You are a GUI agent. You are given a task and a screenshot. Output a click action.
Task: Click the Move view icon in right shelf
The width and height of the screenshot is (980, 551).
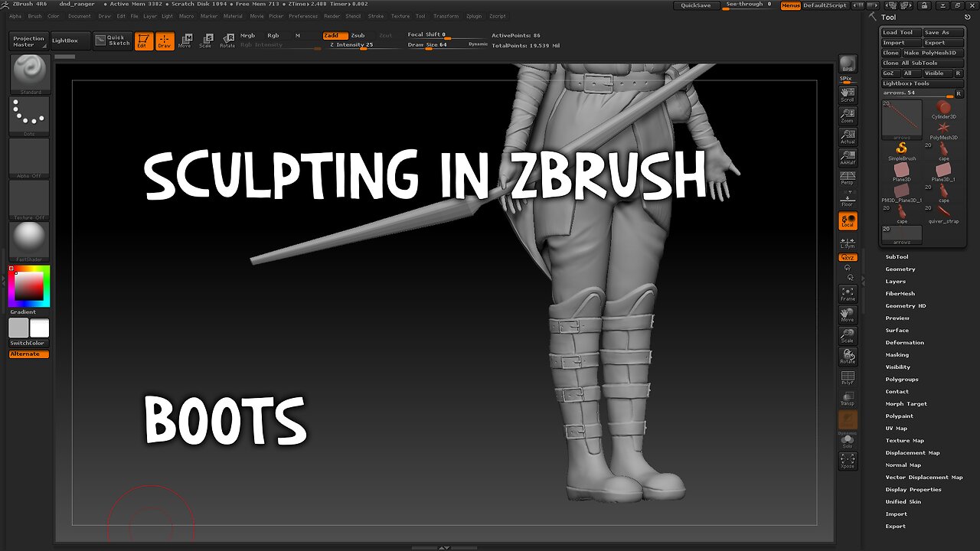pos(848,315)
